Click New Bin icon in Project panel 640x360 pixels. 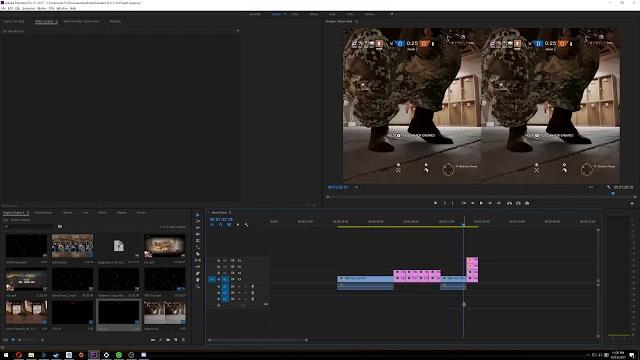coord(168,340)
